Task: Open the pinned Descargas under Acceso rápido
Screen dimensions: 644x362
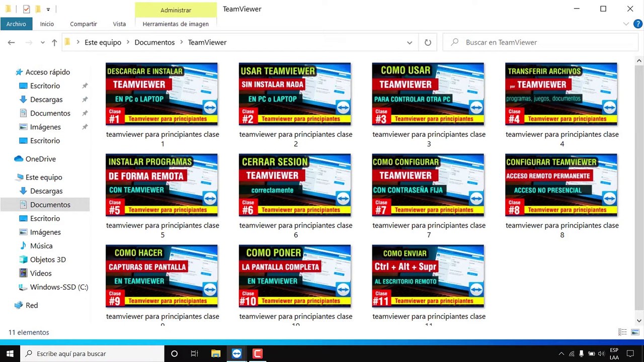Action: pos(46,99)
